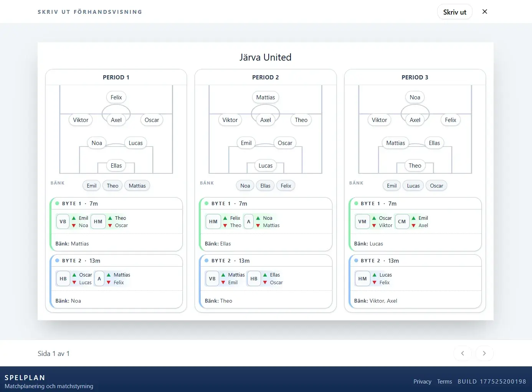This screenshot has height=392, width=532.
Task: Select the VB position badge in Period 1
Action: 63,222
